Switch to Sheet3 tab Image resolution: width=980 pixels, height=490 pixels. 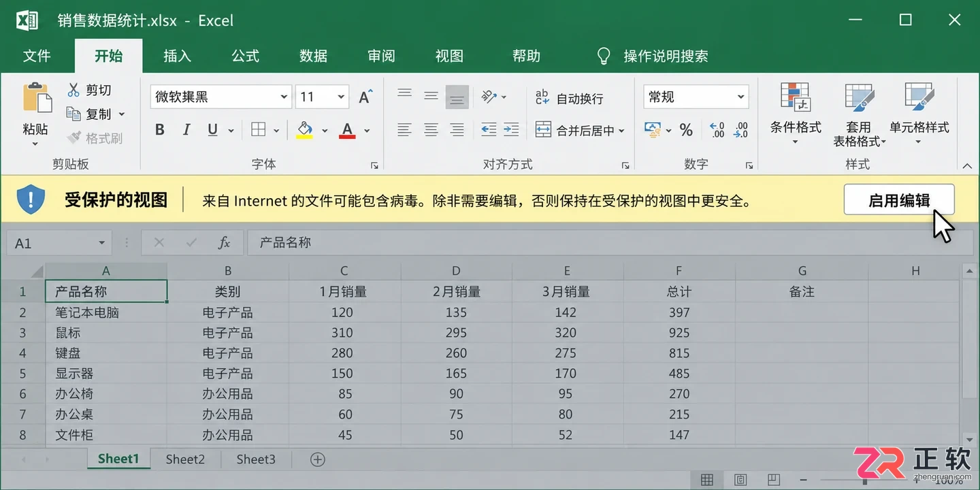coord(256,459)
